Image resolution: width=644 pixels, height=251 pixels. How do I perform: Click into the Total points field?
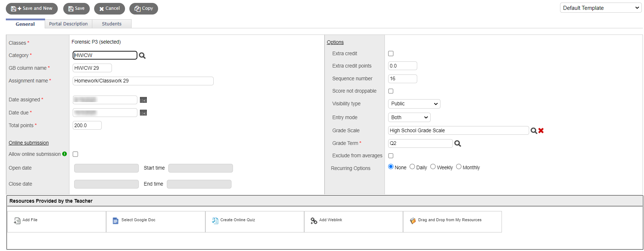(x=87, y=125)
